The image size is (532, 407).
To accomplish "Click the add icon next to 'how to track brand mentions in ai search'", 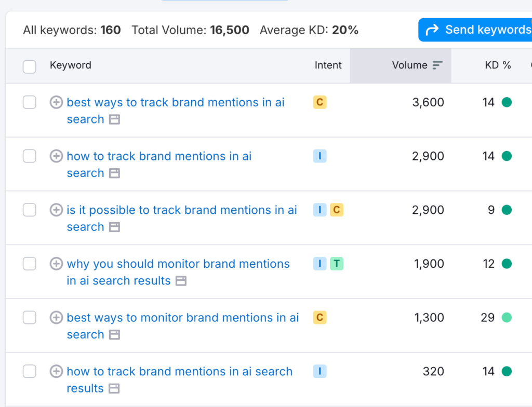I will click(56, 156).
